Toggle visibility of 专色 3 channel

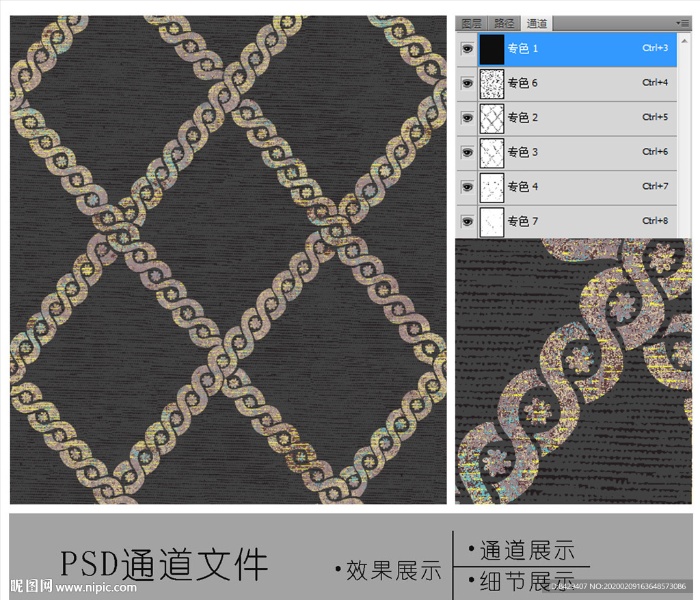[x=467, y=153]
